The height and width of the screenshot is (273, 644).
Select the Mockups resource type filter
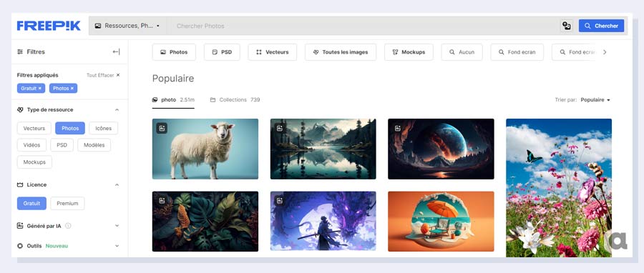[x=34, y=162]
